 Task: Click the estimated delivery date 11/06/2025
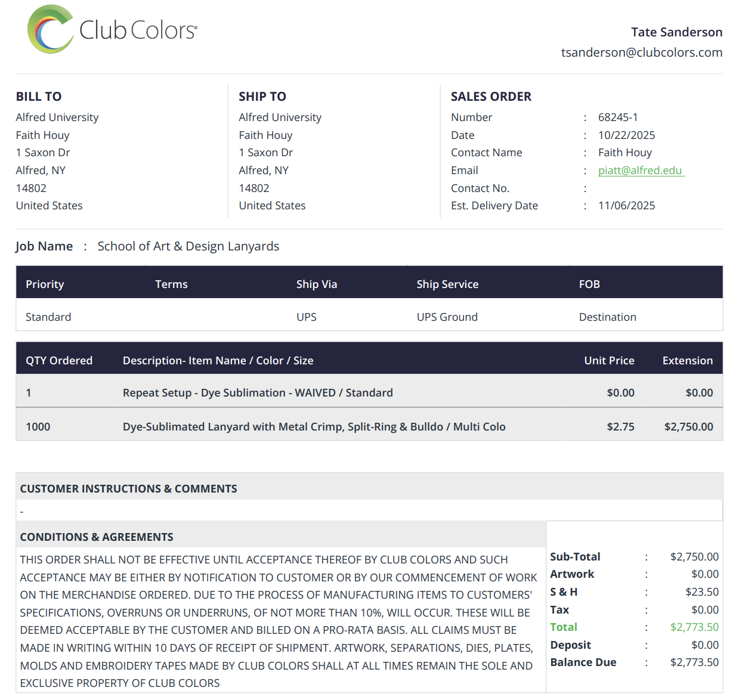click(x=626, y=206)
